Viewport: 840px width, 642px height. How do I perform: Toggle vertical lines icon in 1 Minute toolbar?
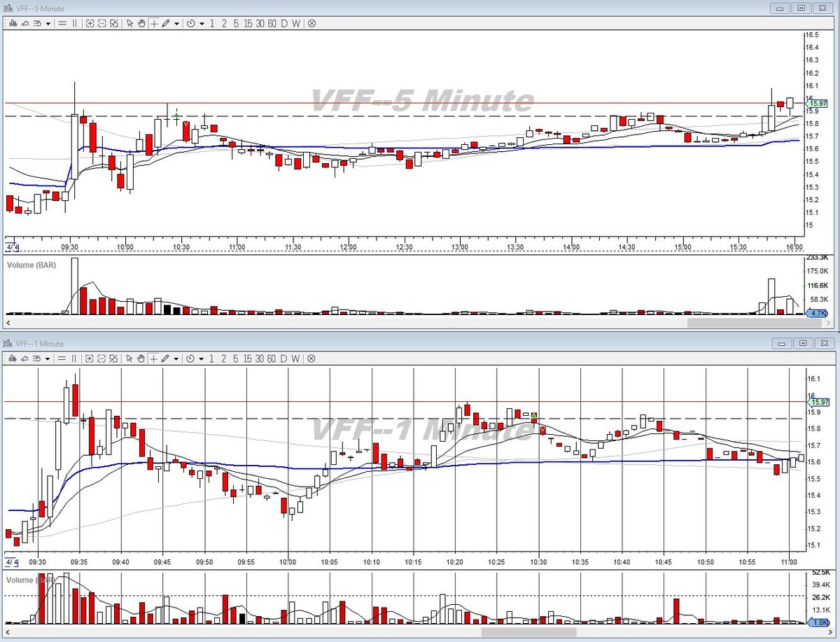74,358
